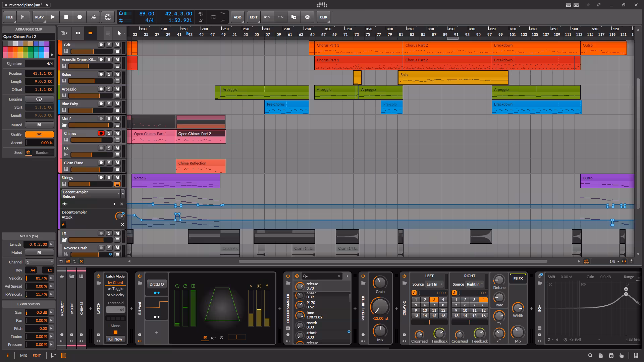Mute the Grit track
Screen dimensions: 644x362
tap(117, 45)
